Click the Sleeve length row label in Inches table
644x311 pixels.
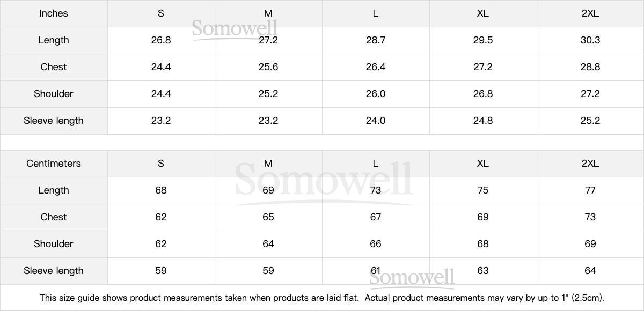(54, 121)
